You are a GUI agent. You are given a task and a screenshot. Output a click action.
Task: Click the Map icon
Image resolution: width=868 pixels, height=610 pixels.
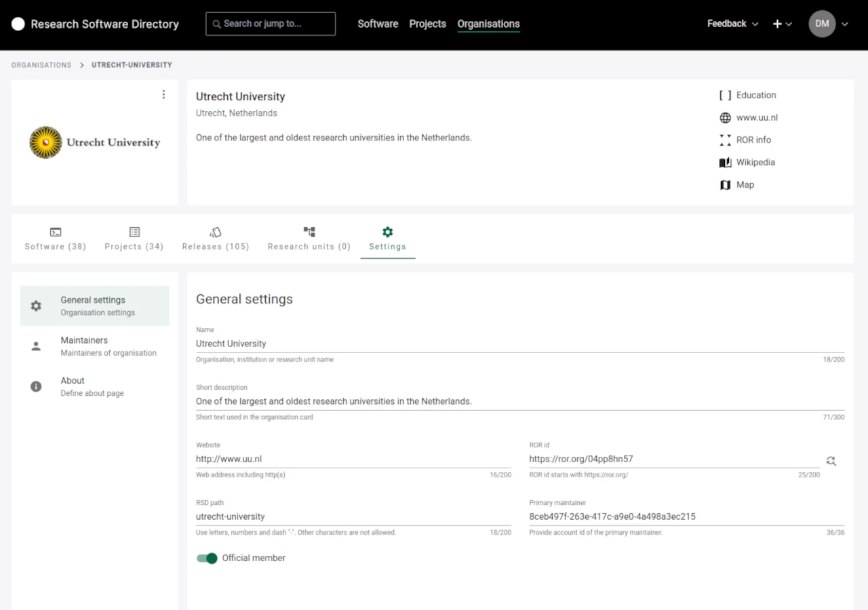(725, 185)
